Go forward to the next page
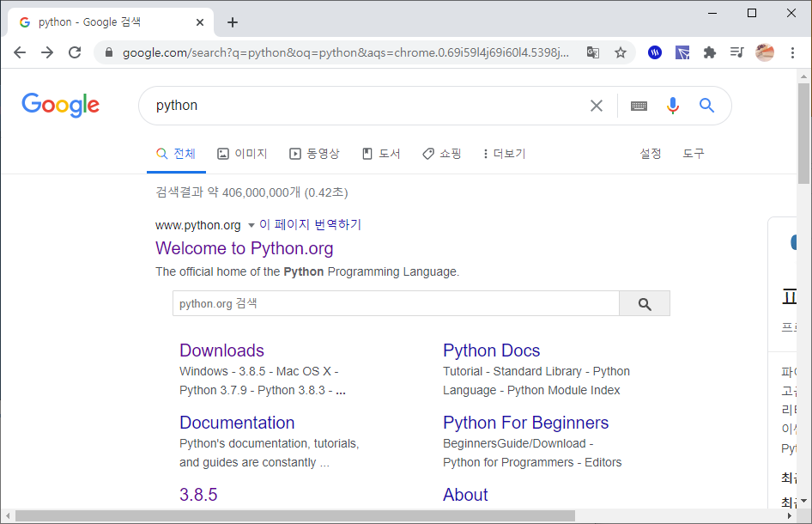The width and height of the screenshot is (812, 524). (47, 52)
